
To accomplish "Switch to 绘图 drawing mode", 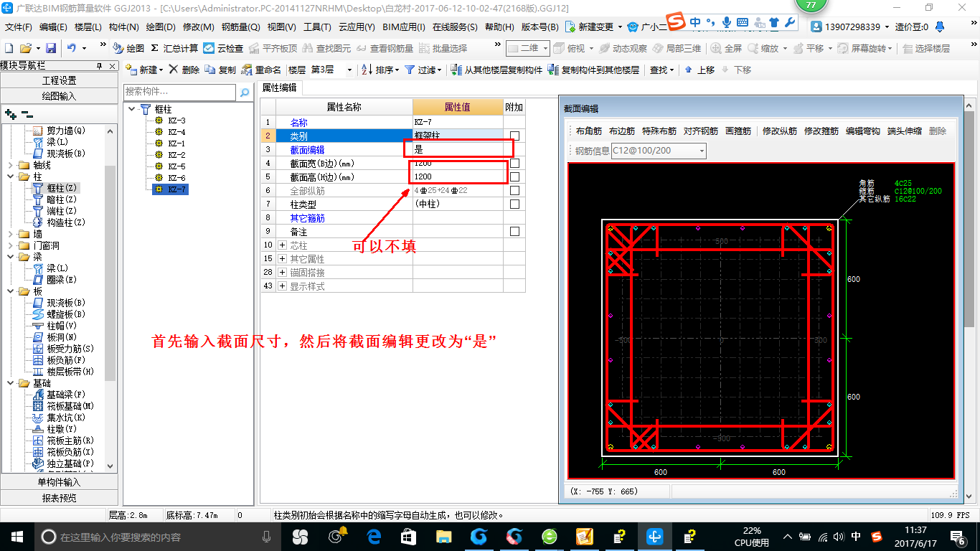I will 128,48.
